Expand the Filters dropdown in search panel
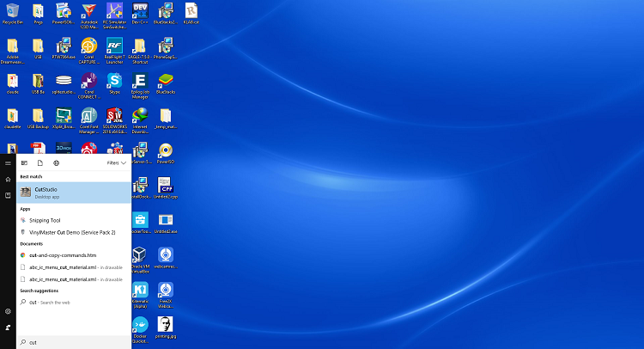 point(116,162)
